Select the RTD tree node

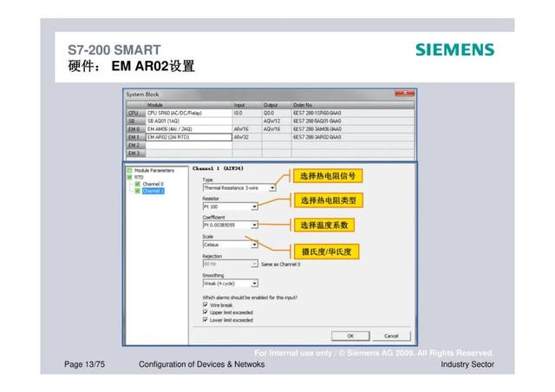click(139, 177)
